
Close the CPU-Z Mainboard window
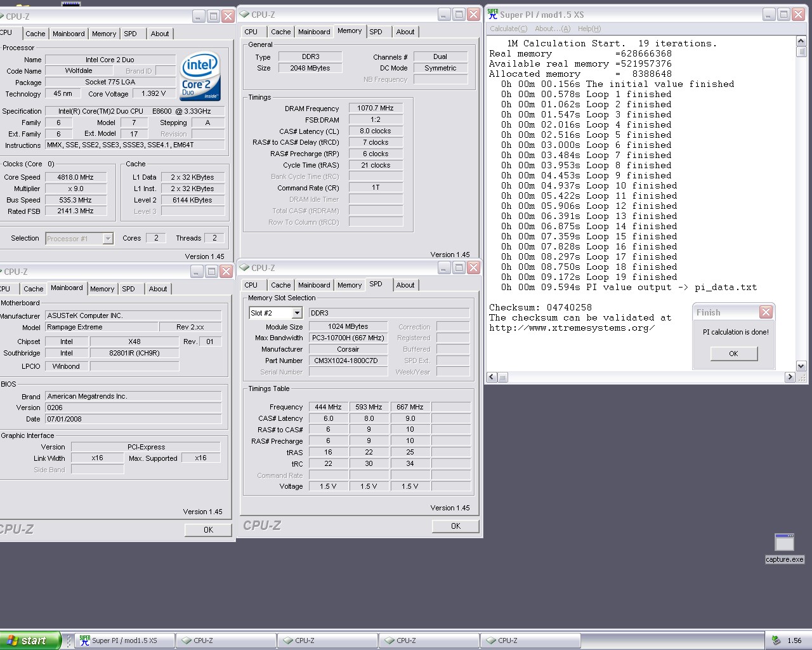(x=226, y=271)
